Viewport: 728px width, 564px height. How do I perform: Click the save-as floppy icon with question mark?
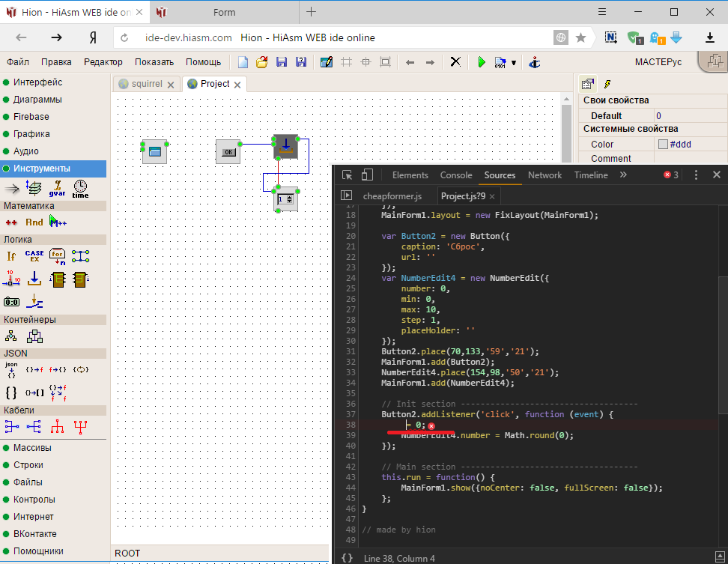301,61
